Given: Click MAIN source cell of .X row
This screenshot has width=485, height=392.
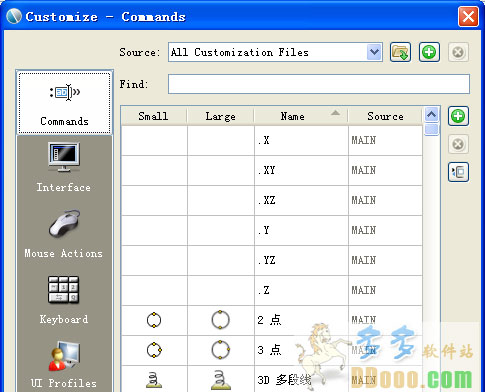Looking at the screenshot, I should [385, 140].
